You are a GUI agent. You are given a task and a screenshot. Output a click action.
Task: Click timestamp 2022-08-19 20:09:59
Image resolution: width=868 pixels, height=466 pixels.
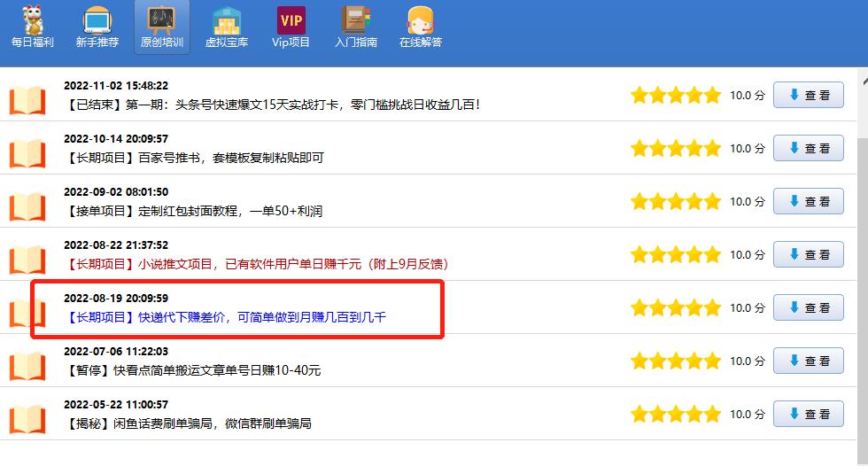116,299
